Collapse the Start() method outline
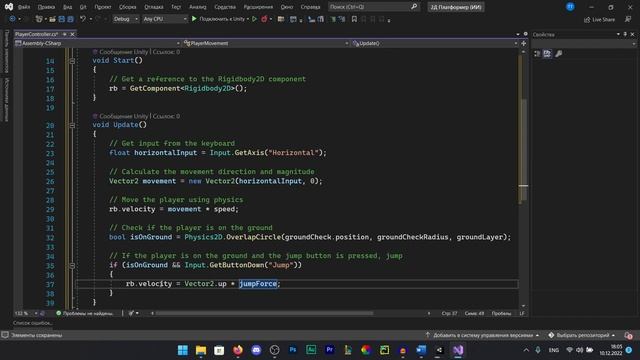The height and width of the screenshot is (360, 640). tap(72, 61)
